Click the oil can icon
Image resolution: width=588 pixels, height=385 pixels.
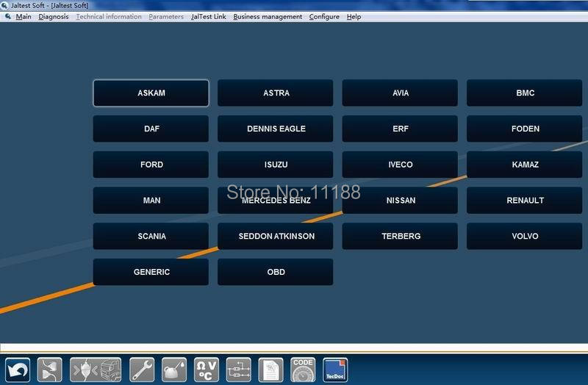(x=174, y=370)
